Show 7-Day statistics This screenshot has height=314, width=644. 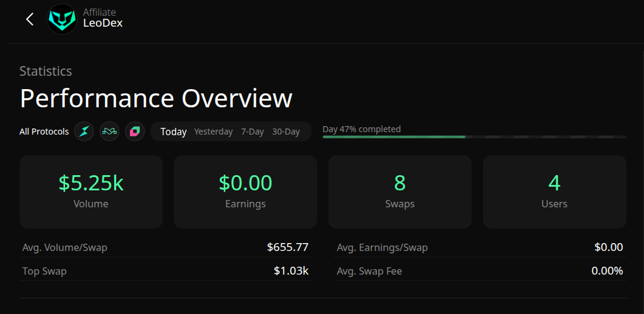(253, 132)
